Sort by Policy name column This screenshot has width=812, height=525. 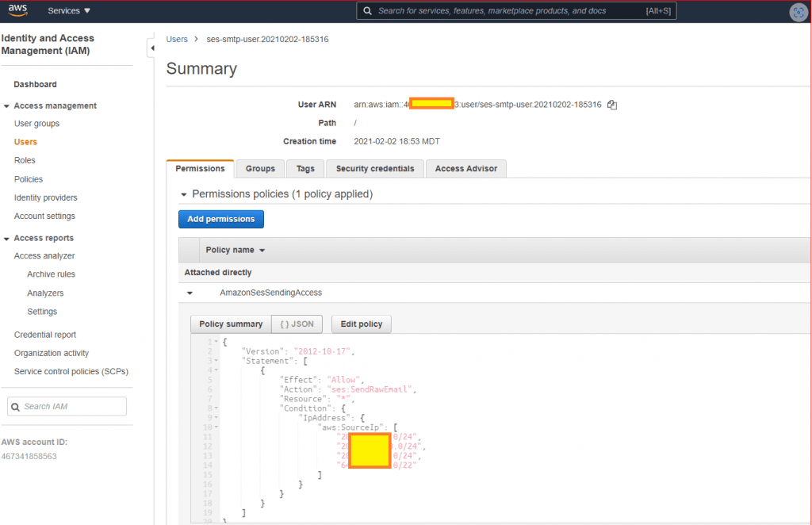pyautogui.click(x=235, y=250)
